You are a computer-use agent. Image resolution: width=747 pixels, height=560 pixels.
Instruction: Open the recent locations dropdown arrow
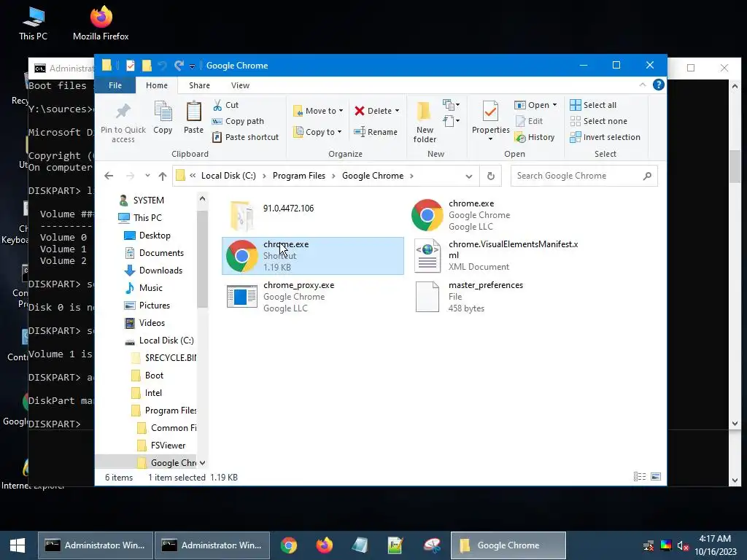(147, 176)
